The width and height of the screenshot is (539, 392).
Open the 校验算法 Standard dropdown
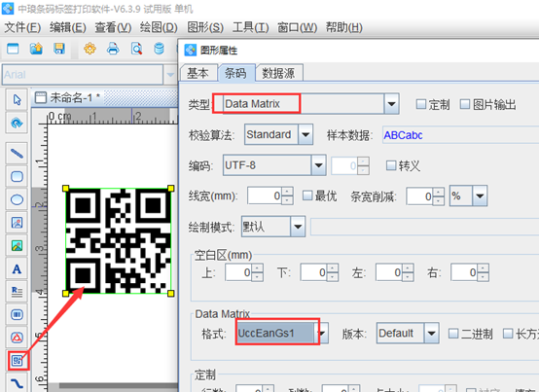point(305,134)
